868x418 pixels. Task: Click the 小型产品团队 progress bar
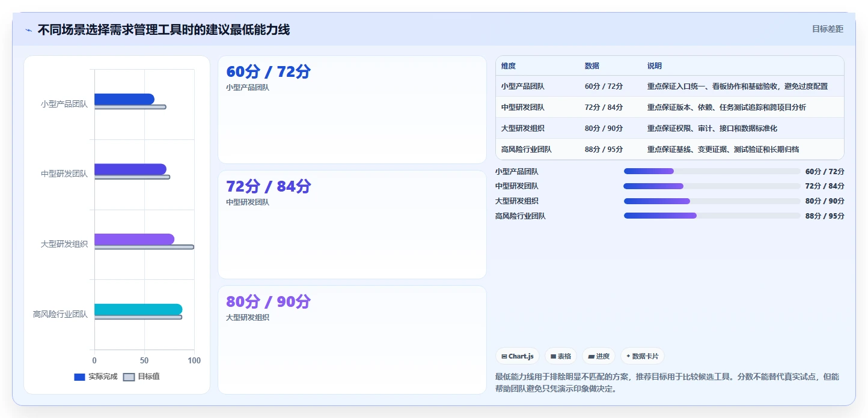[712, 171]
